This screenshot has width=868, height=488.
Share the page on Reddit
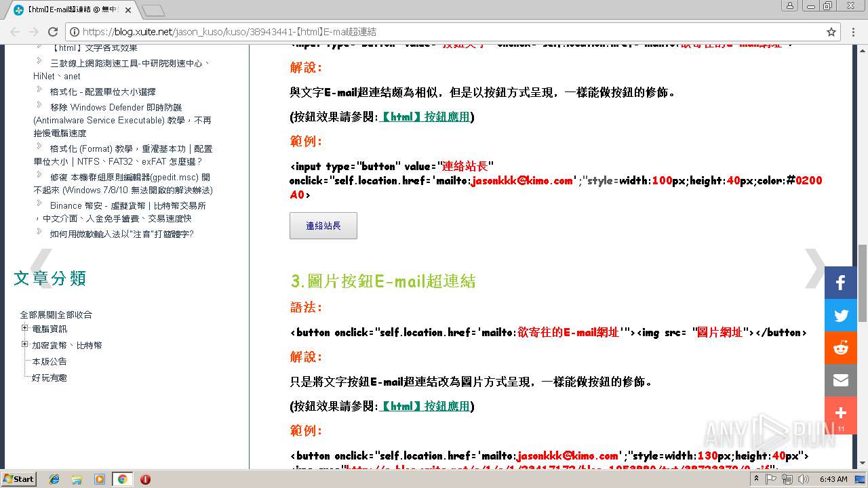[841, 348]
